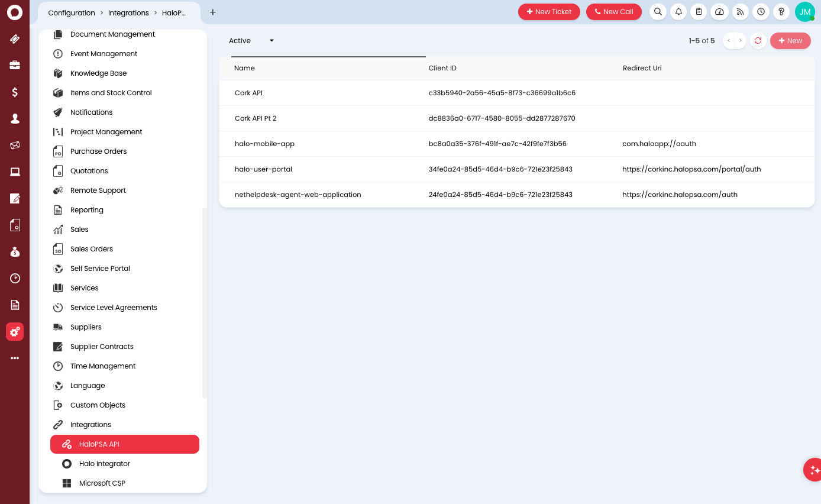Open the Active filter dropdown
821x504 pixels.
(x=251, y=41)
